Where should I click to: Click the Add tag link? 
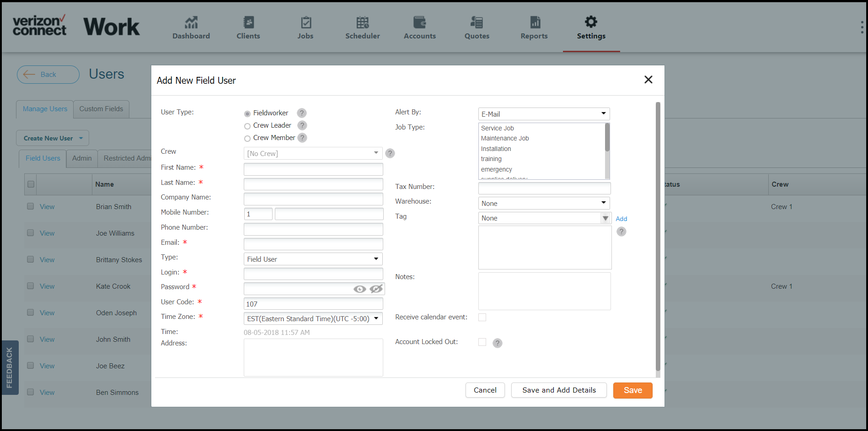tap(621, 219)
